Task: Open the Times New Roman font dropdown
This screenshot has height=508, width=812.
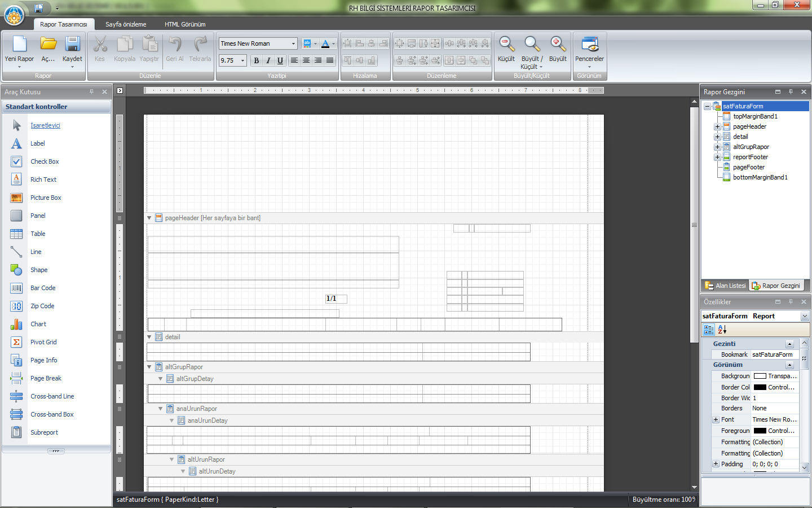Action: 293,43
